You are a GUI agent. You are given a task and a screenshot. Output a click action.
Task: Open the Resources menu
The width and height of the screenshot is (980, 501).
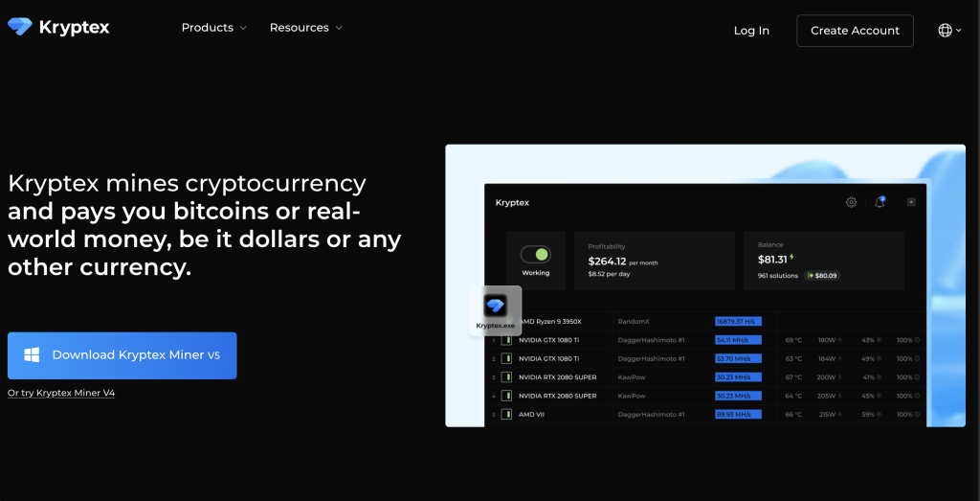306,28
